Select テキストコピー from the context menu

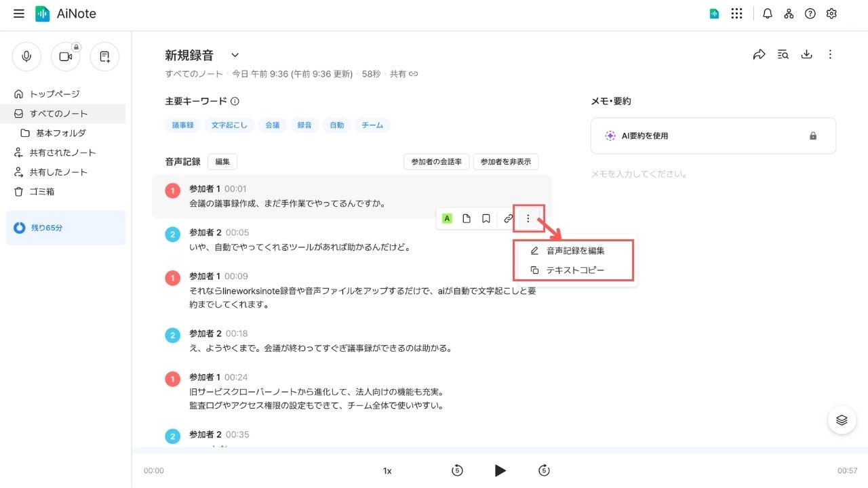pyautogui.click(x=575, y=270)
